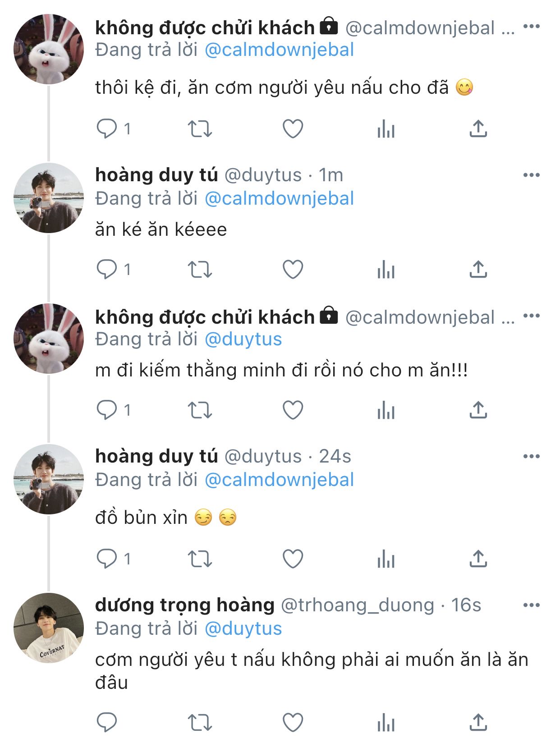Open the rabbit avatar of first tweet
Viewport: 560px width, 738px height.
49,49
